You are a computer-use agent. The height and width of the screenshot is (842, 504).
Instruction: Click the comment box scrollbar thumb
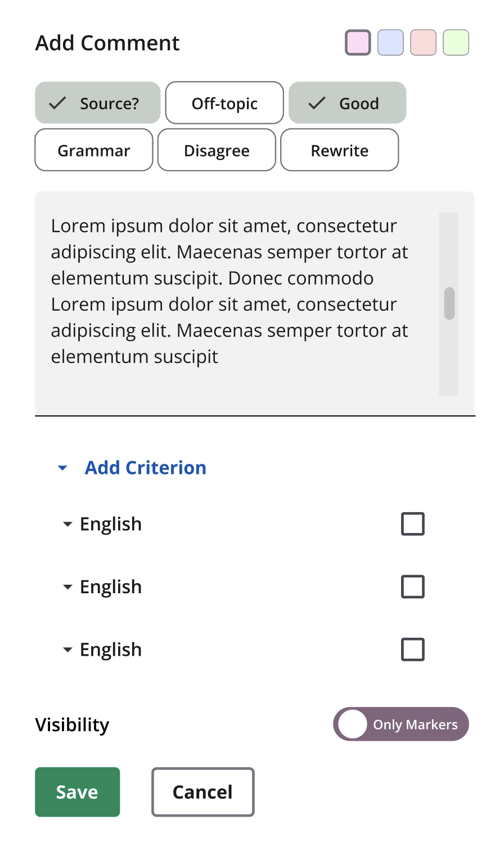pos(449,303)
